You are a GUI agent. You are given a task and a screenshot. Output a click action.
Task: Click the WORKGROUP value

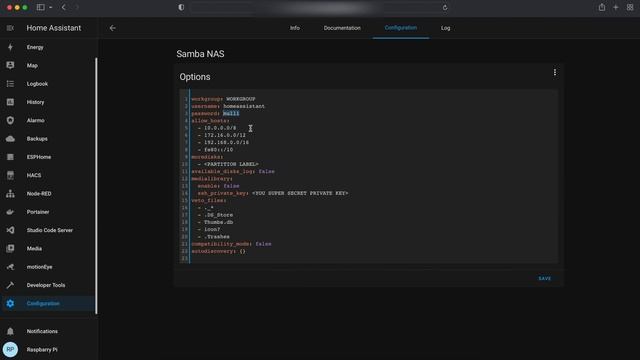(241, 99)
